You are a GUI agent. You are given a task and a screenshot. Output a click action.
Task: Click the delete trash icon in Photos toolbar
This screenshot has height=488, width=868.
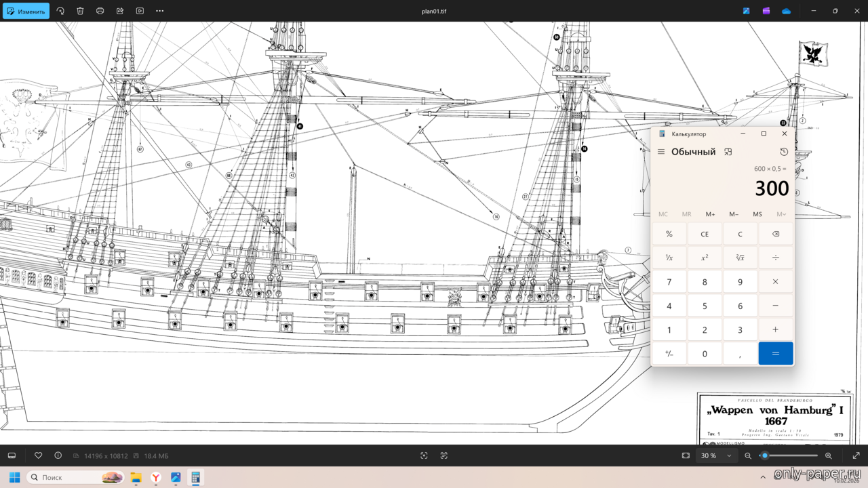80,11
